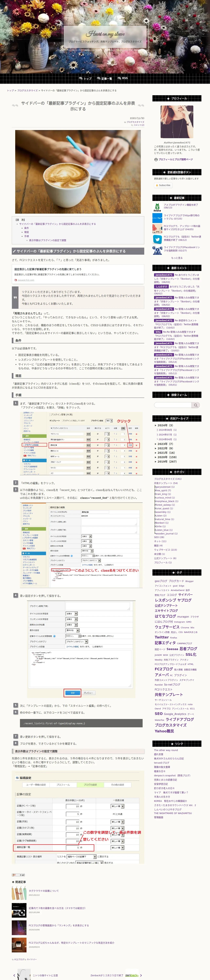The image size is (210, 980).
Task: Click the はてなブログ tag
Action: click(x=165, y=616)
